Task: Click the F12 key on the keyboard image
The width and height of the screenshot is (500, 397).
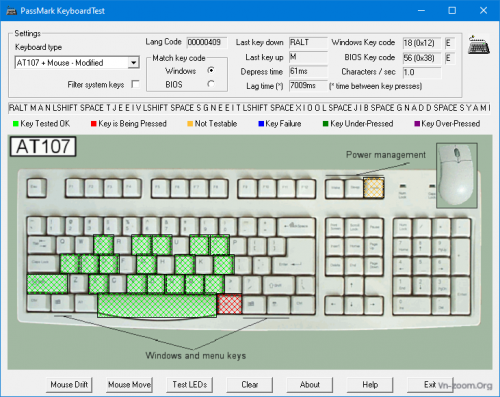Action: coord(306,189)
